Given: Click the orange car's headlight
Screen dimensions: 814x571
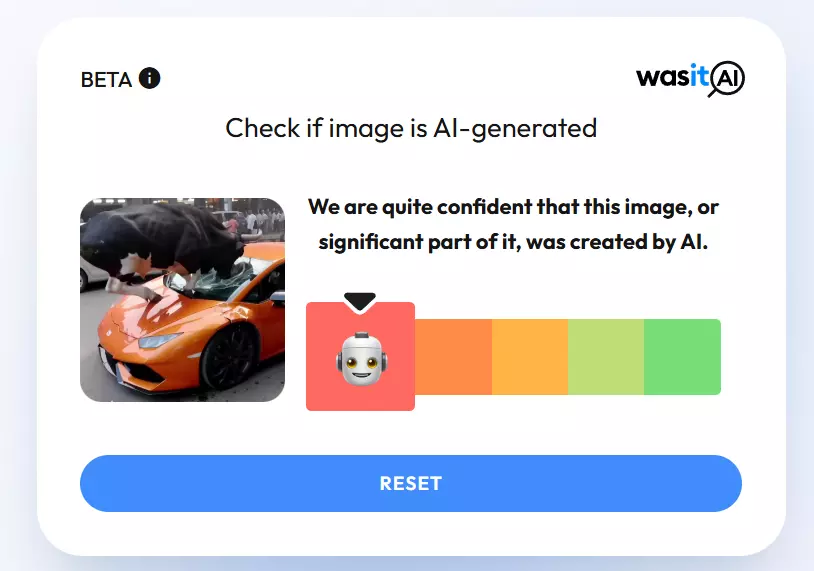Looking at the screenshot, I should coord(158,341).
